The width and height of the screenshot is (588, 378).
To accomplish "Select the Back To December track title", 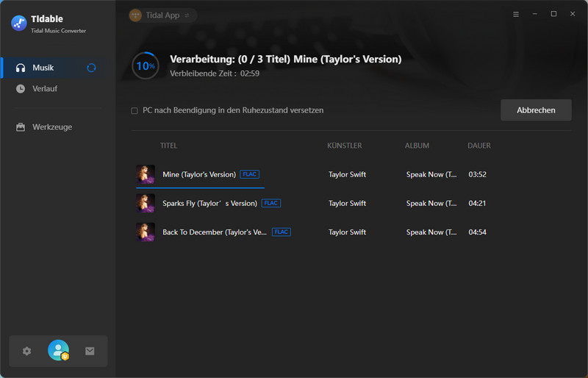I will tap(215, 232).
